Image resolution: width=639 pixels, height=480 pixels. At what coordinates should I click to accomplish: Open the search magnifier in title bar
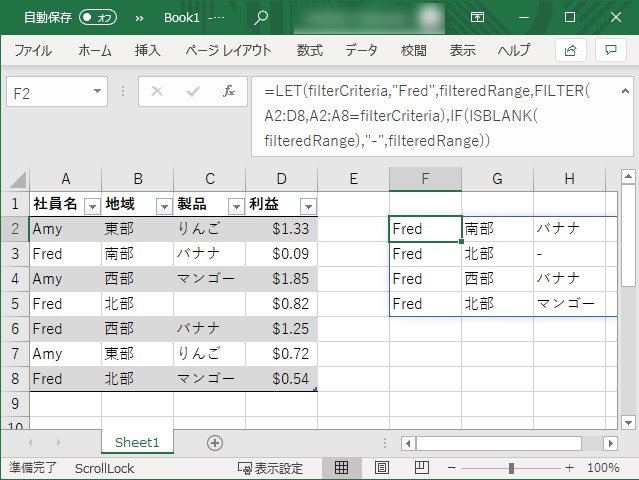click(260, 18)
